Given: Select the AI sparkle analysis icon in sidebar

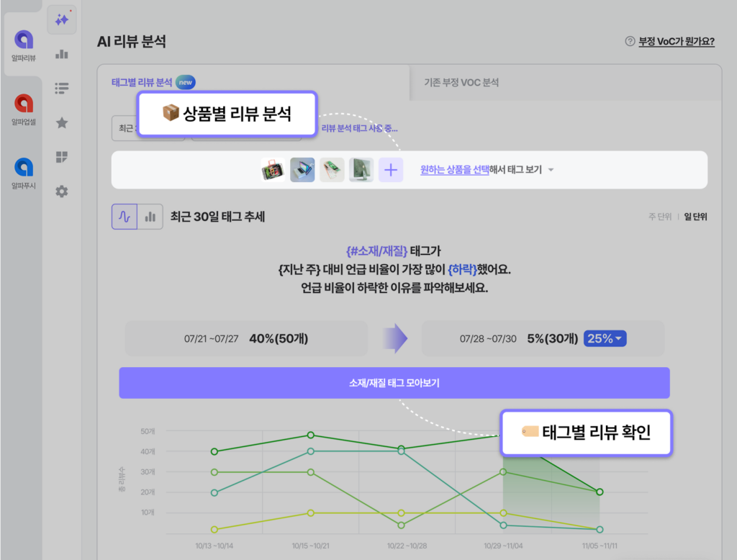Looking at the screenshot, I should click(x=62, y=19).
